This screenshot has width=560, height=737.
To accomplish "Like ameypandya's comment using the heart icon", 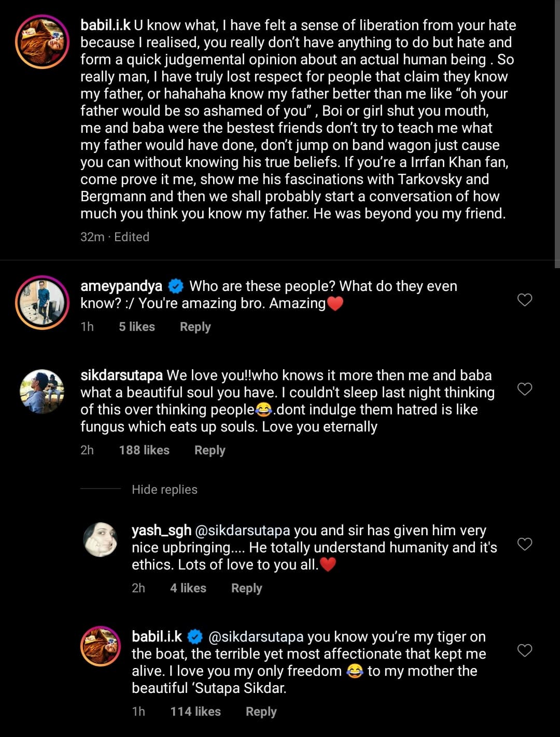I will [525, 299].
